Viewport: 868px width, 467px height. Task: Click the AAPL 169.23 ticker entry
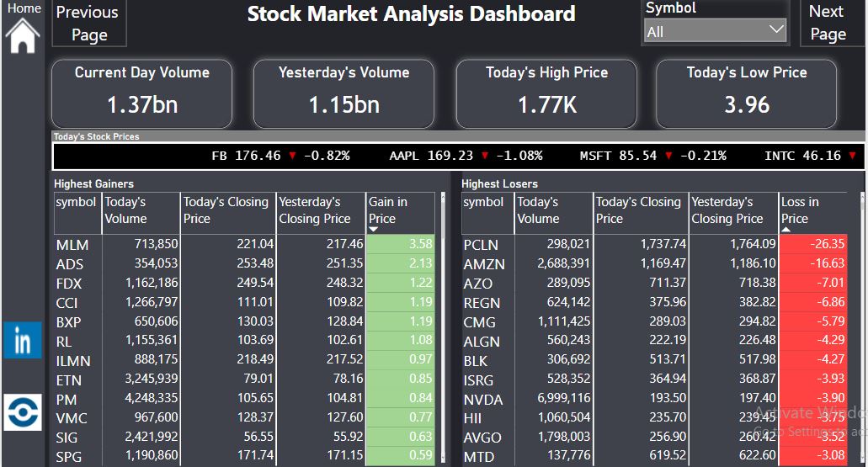[x=466, y=156]
